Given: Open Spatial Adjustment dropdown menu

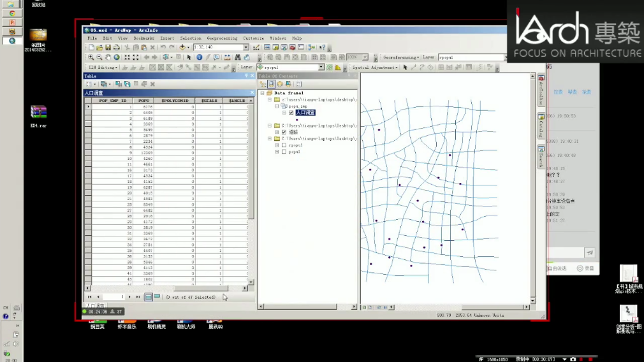Looking at the screenshot, I should click(x=375, y=68).
